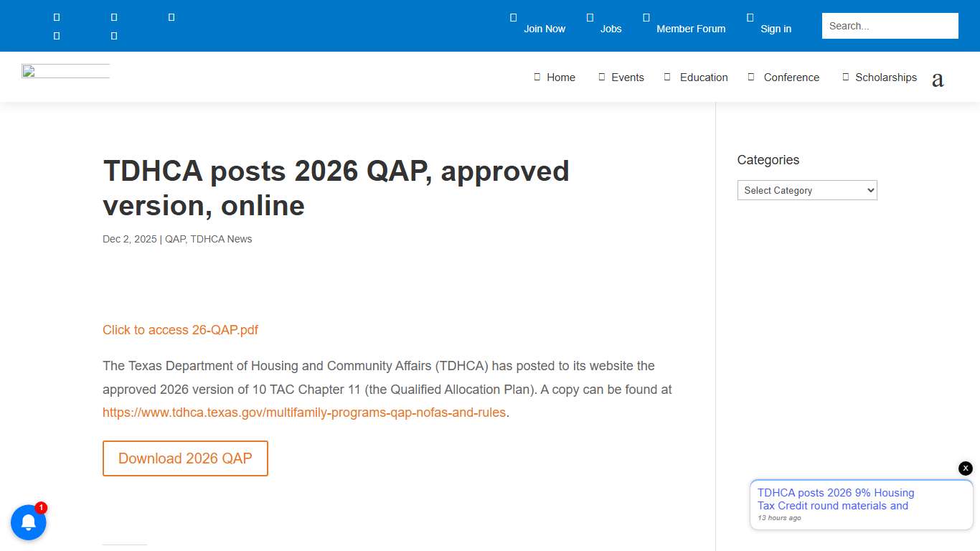Open the Select Category dropdown
This screenshot has height=551, width=980.
[807, 190]
